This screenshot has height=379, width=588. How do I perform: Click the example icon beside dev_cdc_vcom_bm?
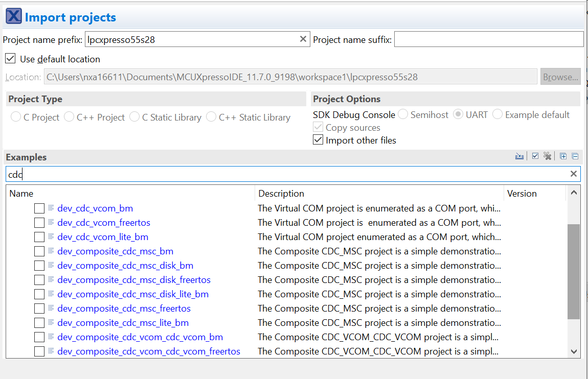pos(51,208)
